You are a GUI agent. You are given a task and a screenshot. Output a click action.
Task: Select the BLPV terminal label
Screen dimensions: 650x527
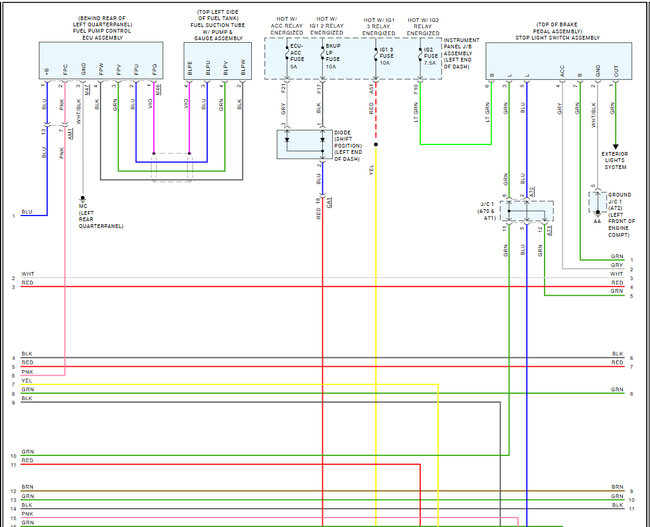click(225, 69)
